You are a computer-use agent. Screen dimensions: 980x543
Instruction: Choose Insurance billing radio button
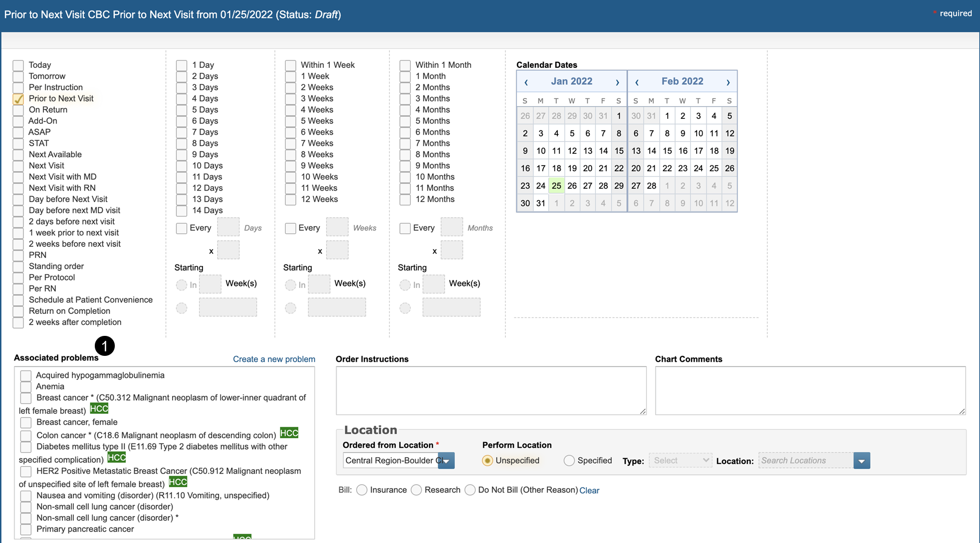pos(362,490)
